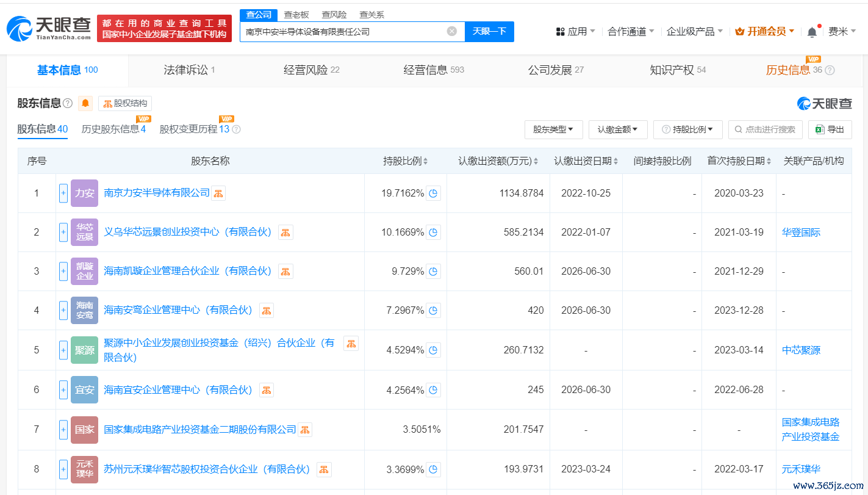Click the notification bell in top bar
The image size is (868, 495).
812,32
